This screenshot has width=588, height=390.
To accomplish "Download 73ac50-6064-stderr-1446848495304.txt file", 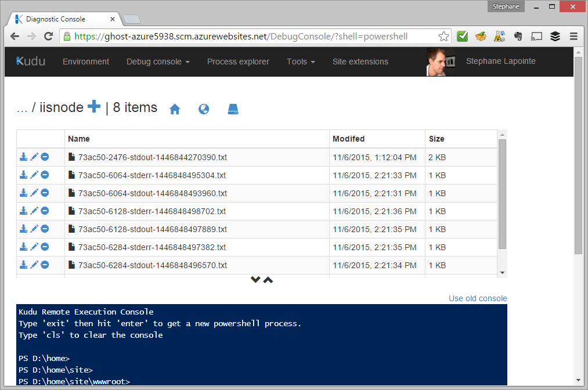I will coord(24,175).
